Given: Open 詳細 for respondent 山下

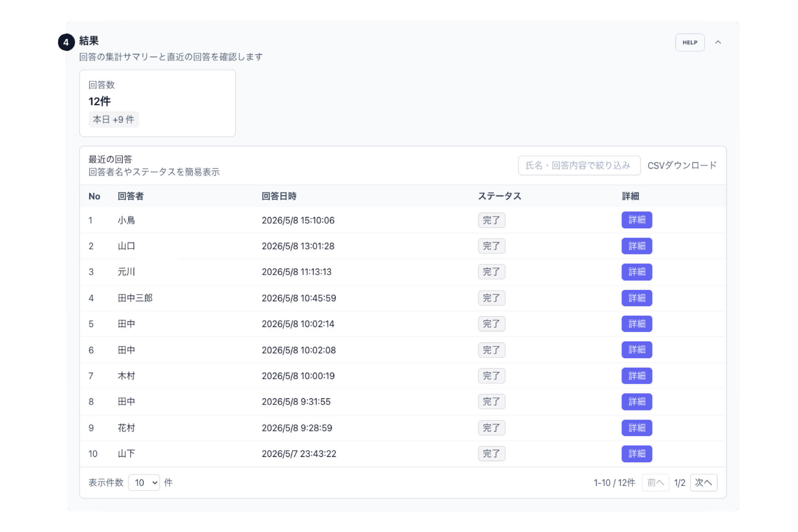Looking at the screenshot, I should pos(637,454).
